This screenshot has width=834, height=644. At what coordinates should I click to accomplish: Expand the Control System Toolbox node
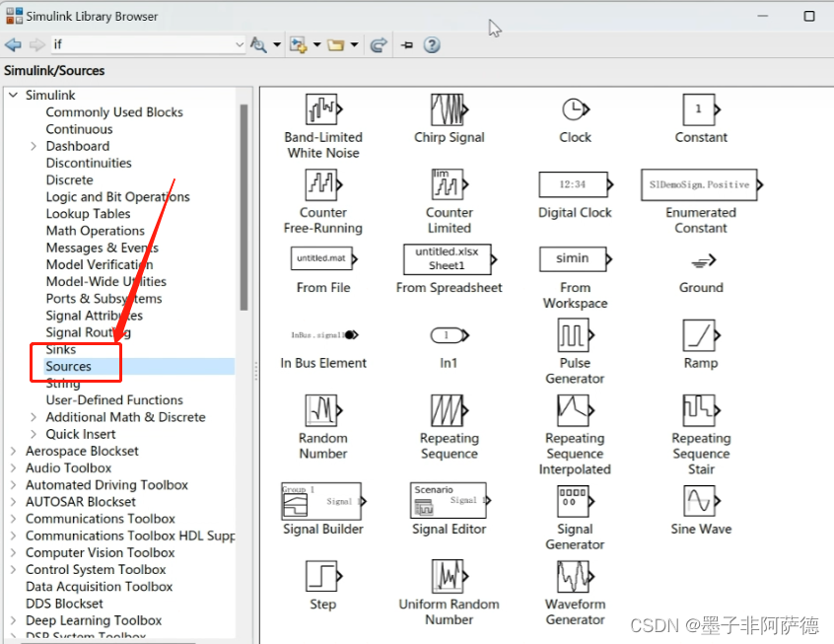point(13,569)
